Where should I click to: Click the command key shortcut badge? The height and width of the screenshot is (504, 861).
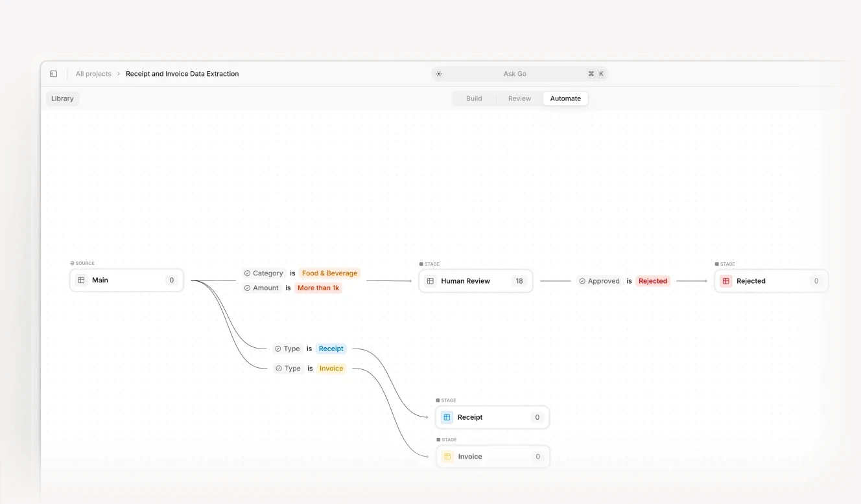pyautogui.click(x=591, y=74)
